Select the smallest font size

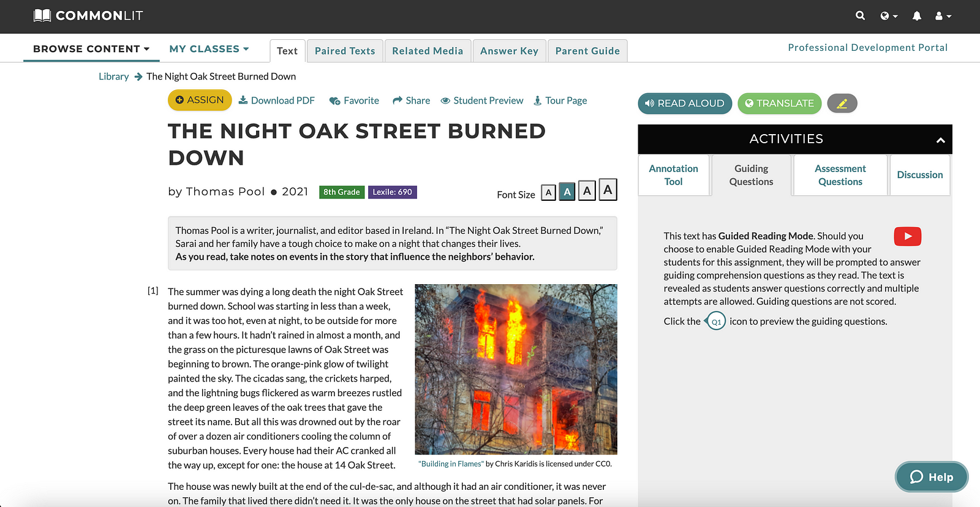pos(548,193)
